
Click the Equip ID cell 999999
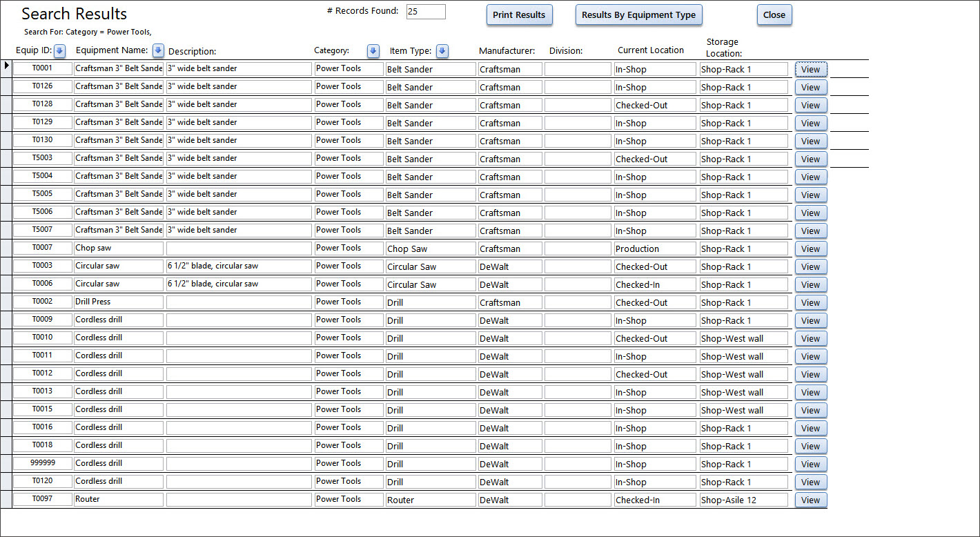click(x=43, y=463)
